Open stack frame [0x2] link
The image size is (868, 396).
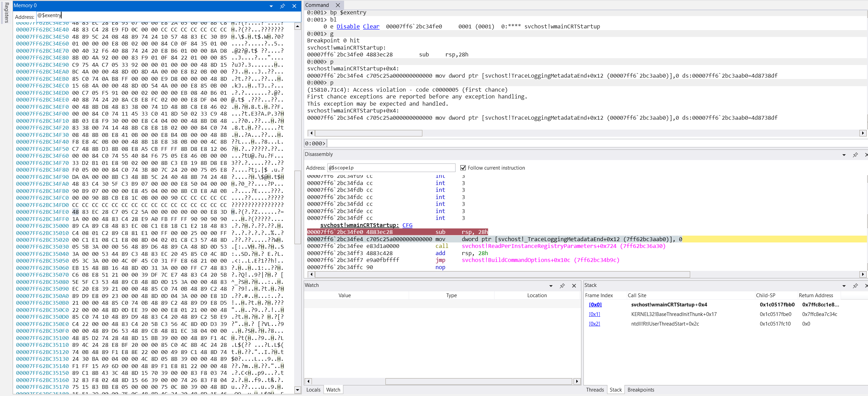pos(594,324)
